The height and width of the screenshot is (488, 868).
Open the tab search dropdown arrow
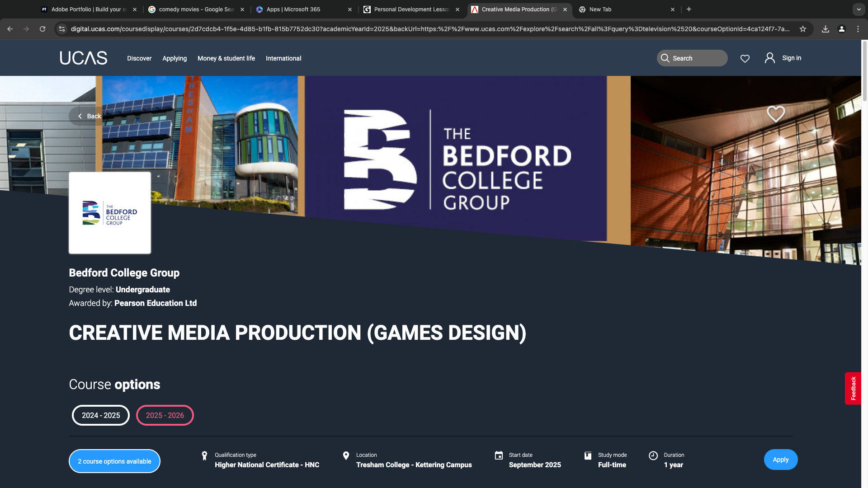[859, 9]
